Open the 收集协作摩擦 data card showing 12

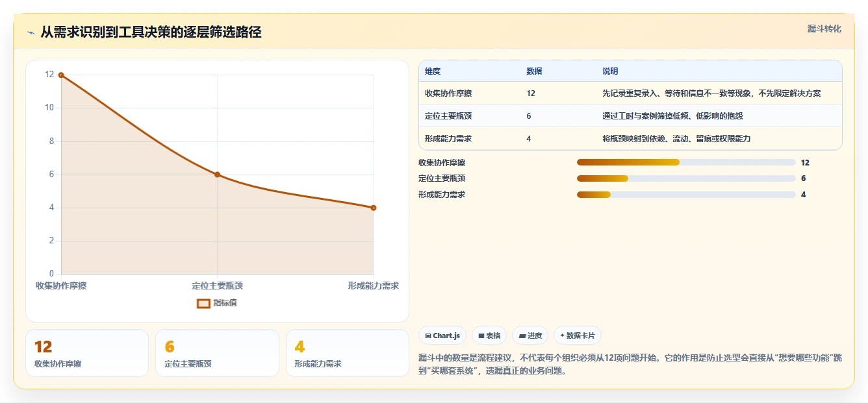[87, 353]
